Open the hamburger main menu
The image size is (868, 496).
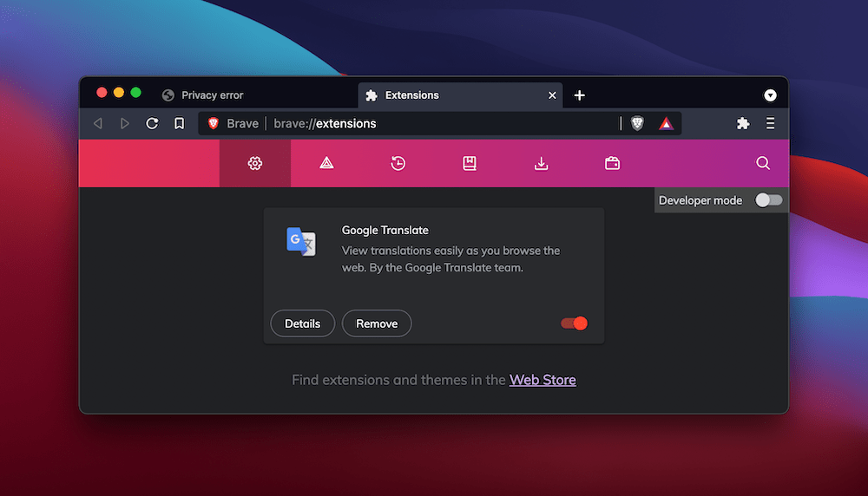770,123
